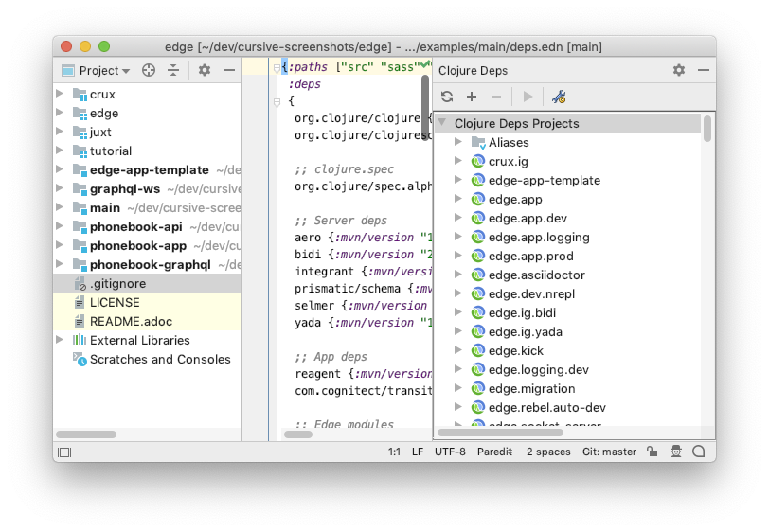Open Clojure Deps wrench settings
769x532 pixels.
tap(559, 97)
